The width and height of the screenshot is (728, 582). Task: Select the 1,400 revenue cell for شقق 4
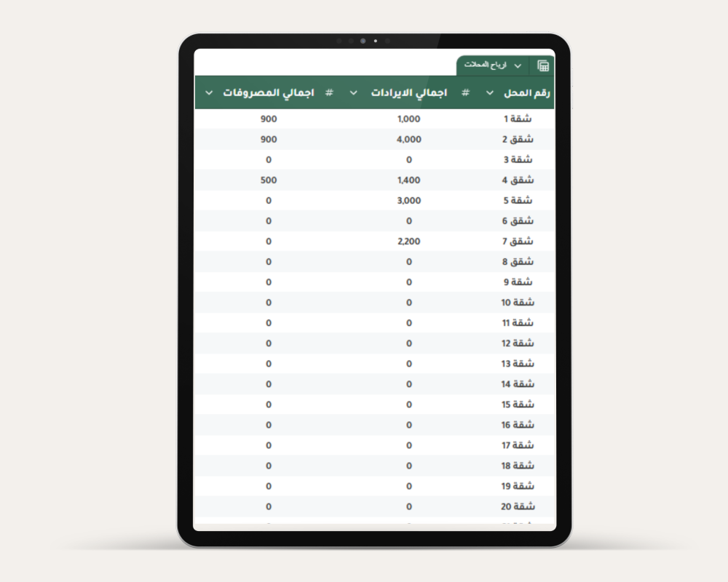(408, 180)
